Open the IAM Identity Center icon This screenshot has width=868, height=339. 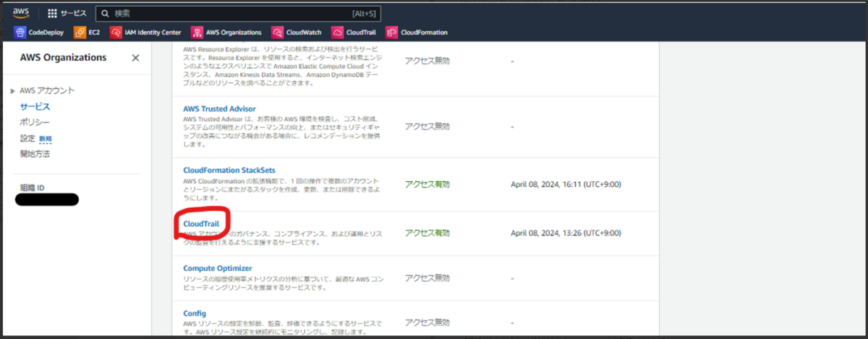[116, 32]
